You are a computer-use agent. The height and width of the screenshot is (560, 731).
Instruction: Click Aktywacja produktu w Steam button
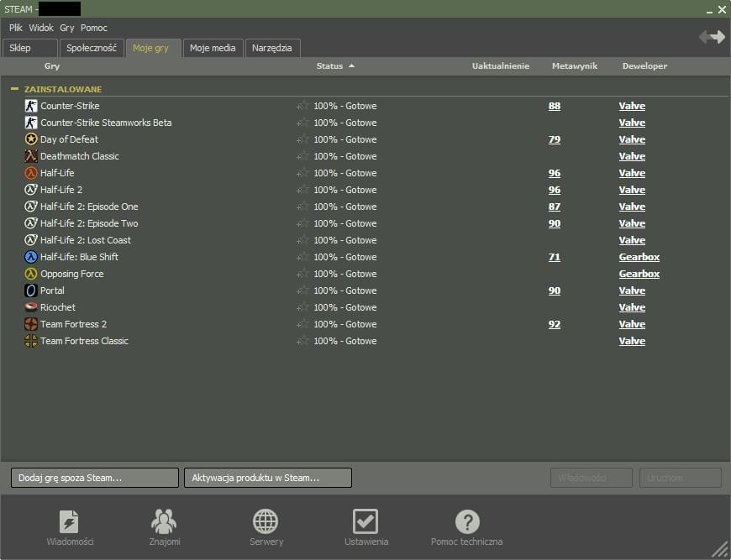pyautogui.click(x=268, y=478)
